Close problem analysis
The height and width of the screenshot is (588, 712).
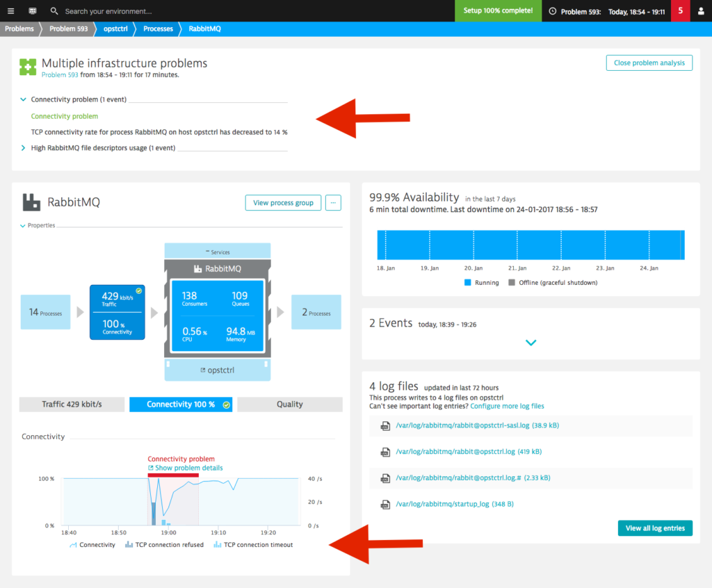(649, 63)
